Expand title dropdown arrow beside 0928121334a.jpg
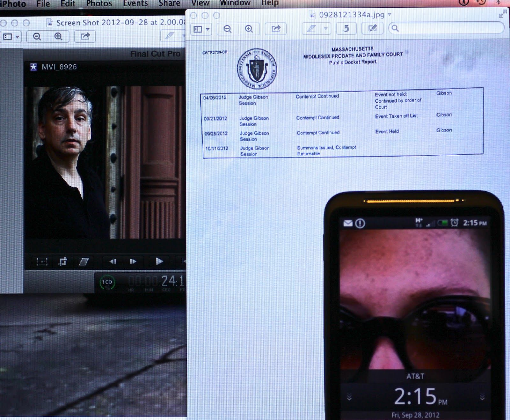Image resolution: width=510 pixels, height=420 pixels. [x=390, y=15]
